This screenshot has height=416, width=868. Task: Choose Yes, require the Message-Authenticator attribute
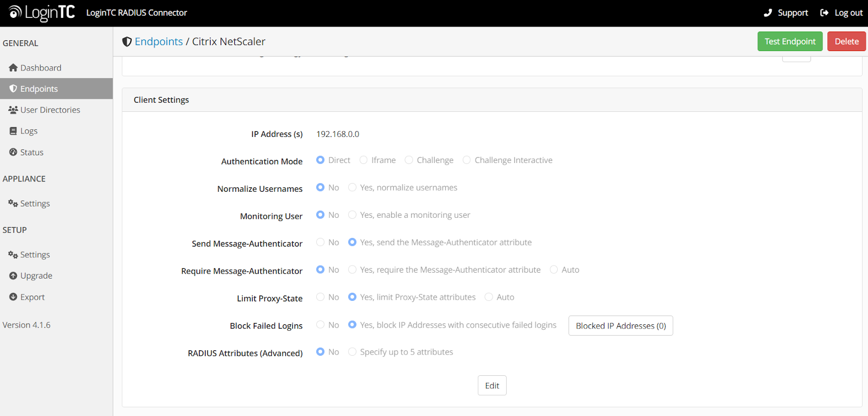tap(352, 269)
